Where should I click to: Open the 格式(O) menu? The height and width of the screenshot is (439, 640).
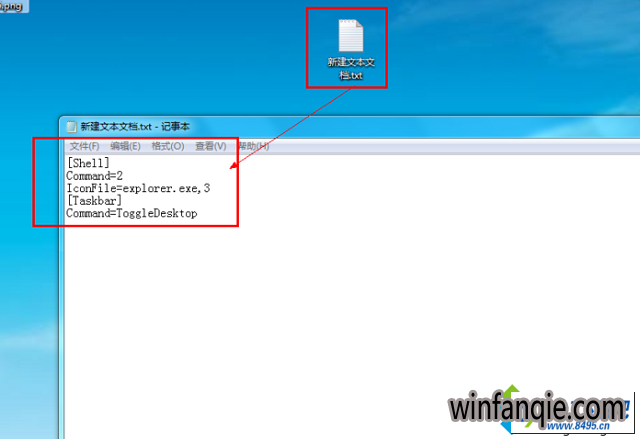pos(168,146)
